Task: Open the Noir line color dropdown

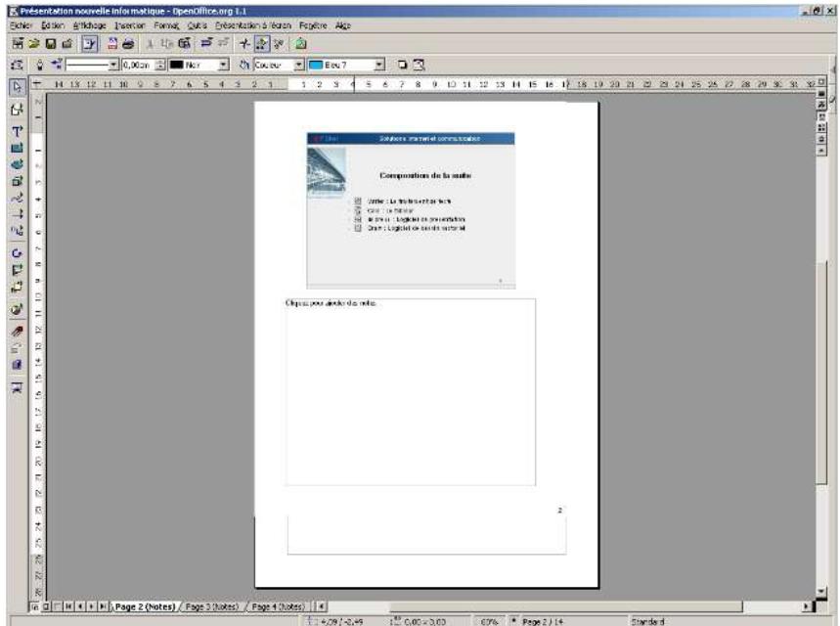Action: coord(224,65)
